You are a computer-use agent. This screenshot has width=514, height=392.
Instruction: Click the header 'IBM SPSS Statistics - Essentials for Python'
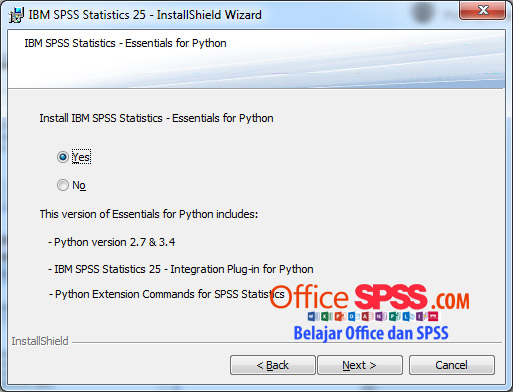pos(125,43)
